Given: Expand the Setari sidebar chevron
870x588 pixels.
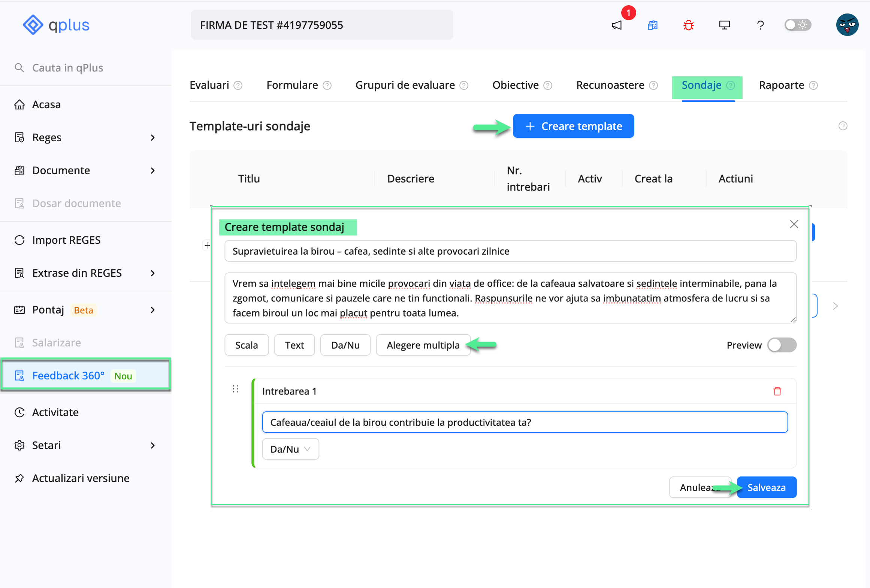Looking at the screenshot, I should pos(152,445).
